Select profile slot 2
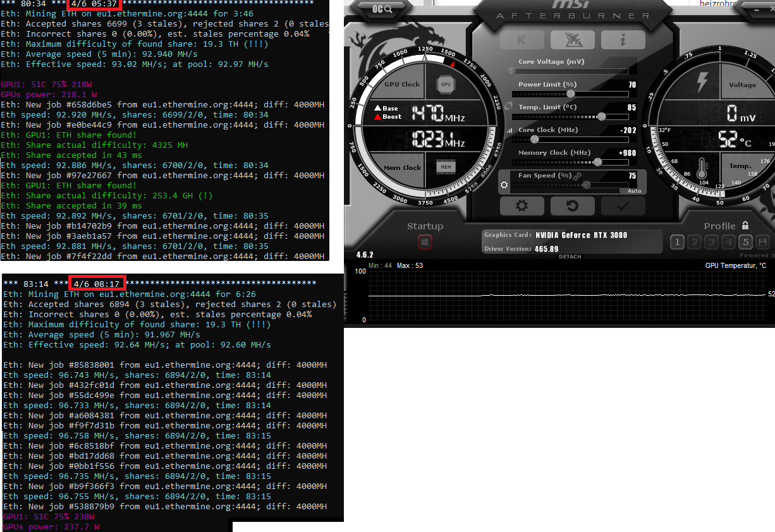Viewport: 775px width, 532px height. [x=694, y=242]
